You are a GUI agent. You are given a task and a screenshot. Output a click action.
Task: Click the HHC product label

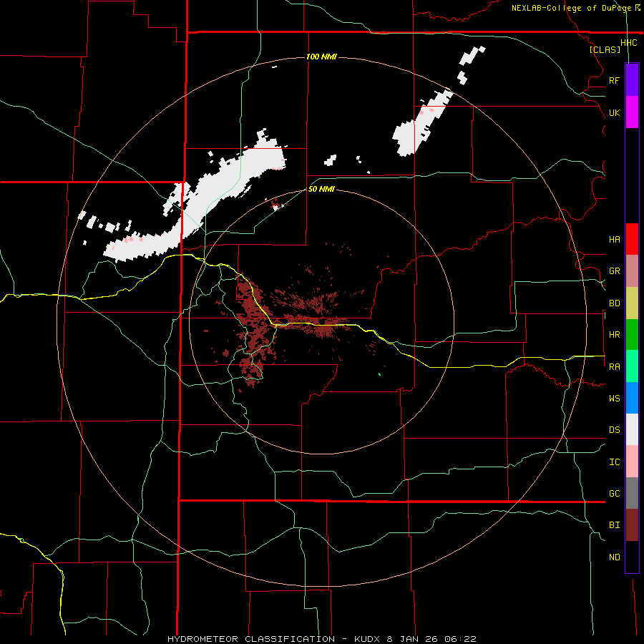(628, 43)
